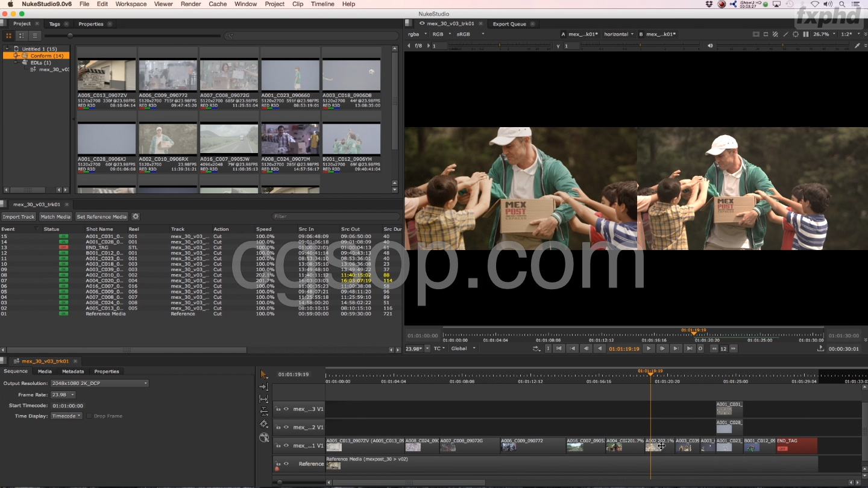This screenshot has width=868, height=488.
Task: Toggle the Drop Frame checkbox
Action: (89, 416)
